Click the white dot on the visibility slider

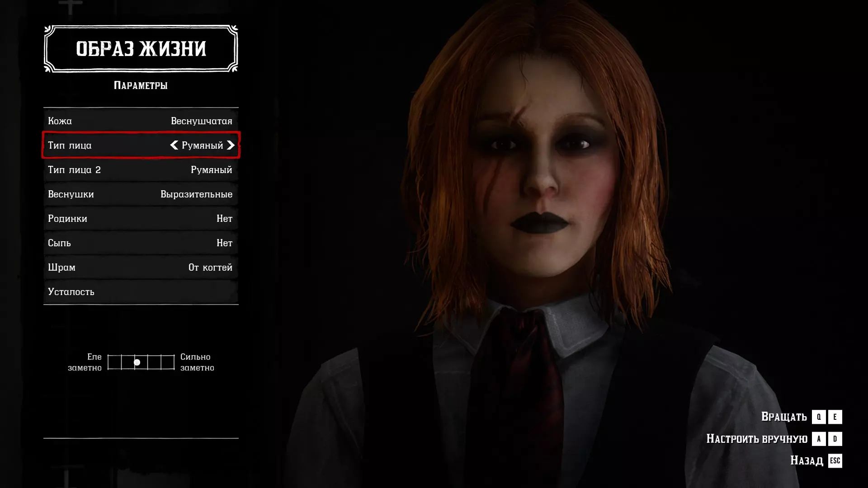tap(137, 362)
